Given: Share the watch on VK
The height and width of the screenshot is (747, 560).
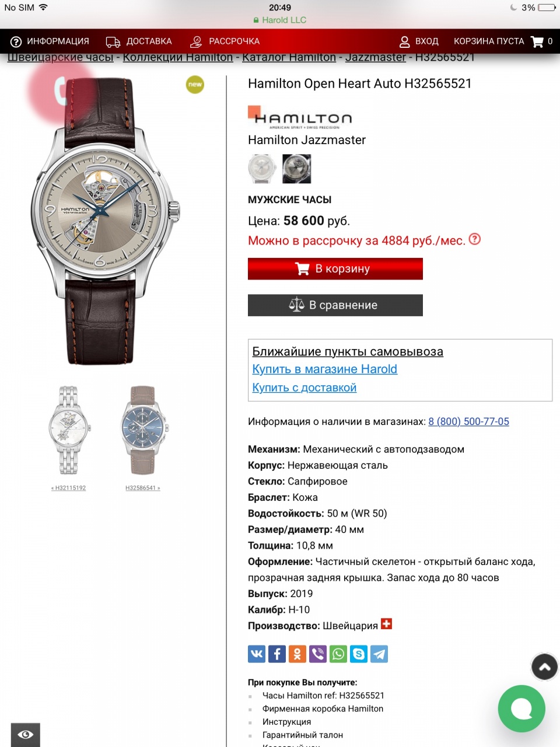Looking at the screenshot, I should coord(257,654).
